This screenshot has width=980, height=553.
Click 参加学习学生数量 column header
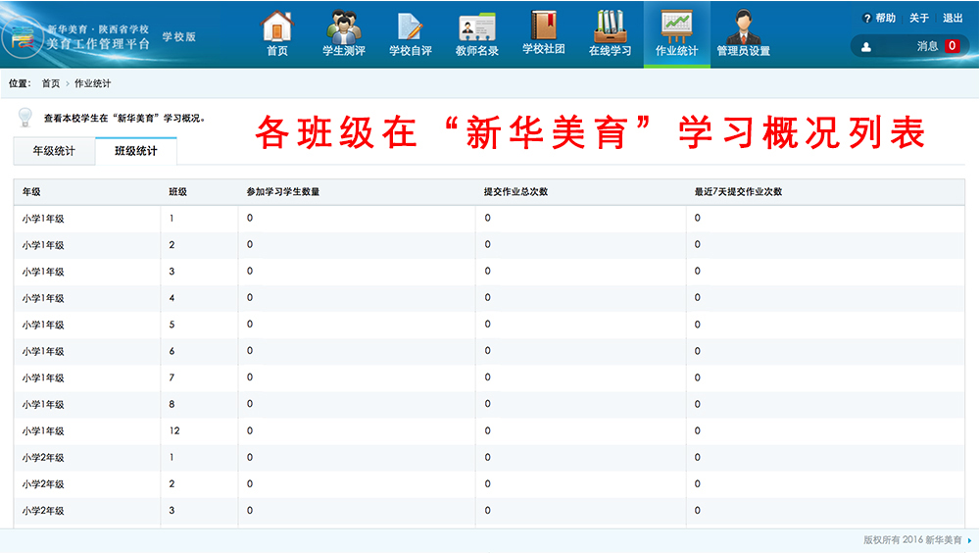point(283,192)
